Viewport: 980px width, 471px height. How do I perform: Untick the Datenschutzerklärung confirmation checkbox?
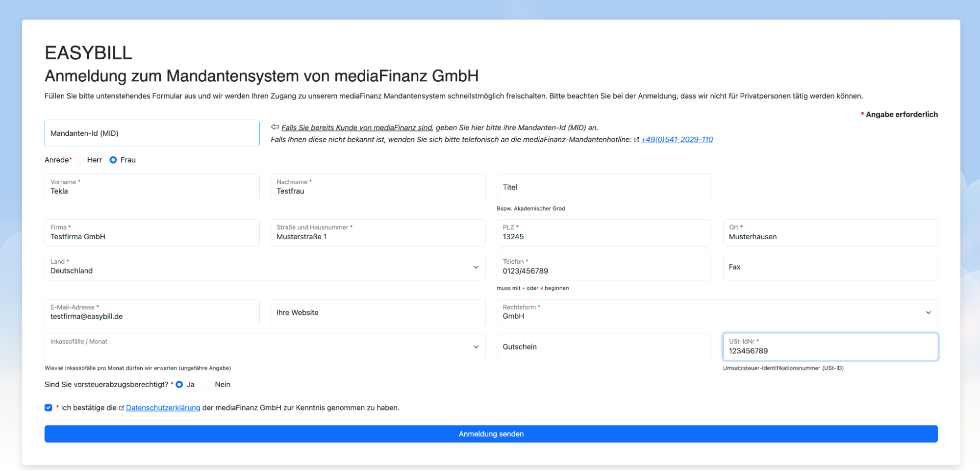(x=49, y=408)
